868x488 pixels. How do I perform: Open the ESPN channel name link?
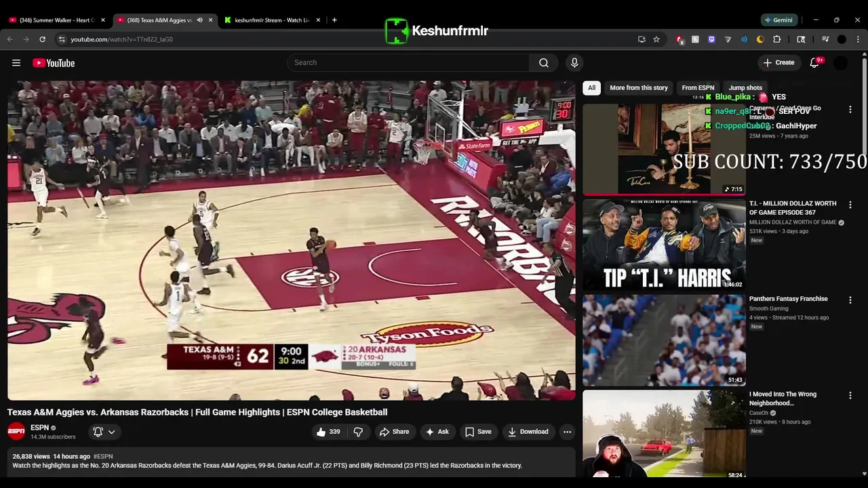point(40,428)
